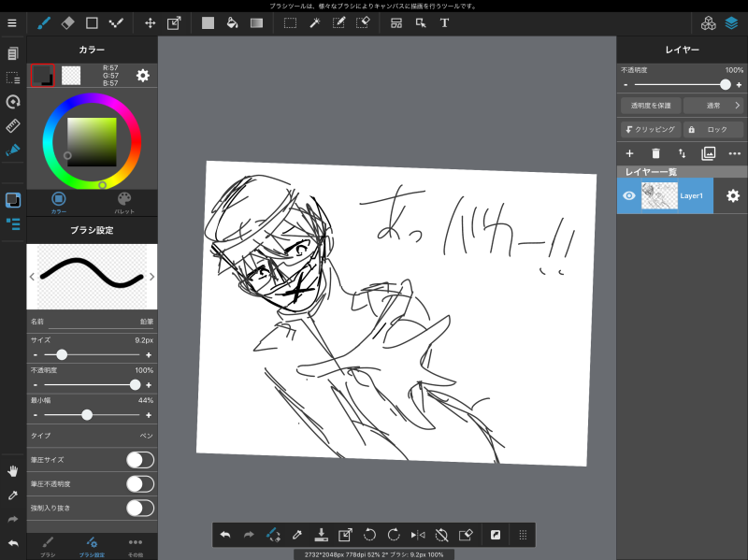Switch to パレット tab

pos(124,203)
